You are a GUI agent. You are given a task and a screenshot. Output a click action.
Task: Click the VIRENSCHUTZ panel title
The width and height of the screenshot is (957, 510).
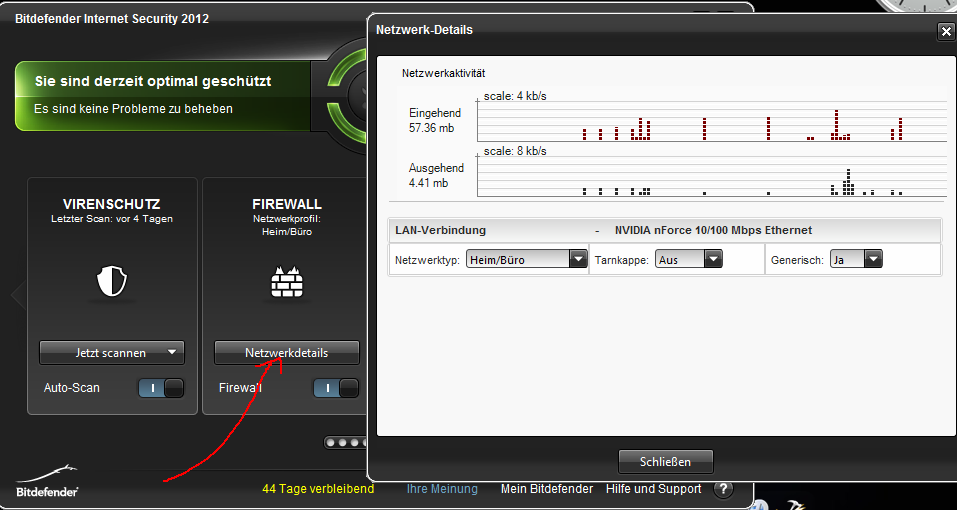pos(112,204)
